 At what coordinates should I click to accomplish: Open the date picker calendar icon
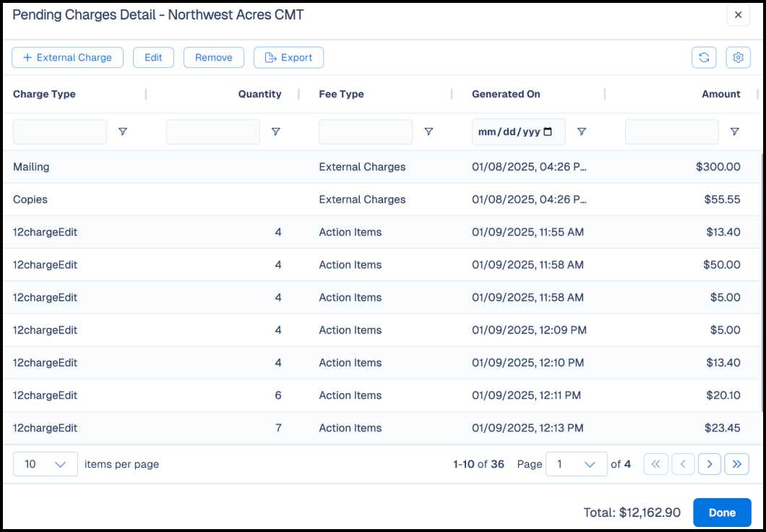548,132
